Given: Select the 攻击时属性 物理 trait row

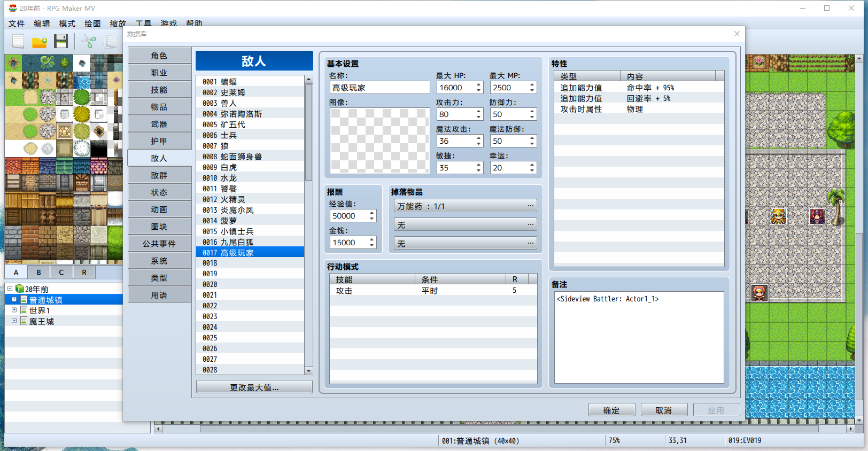Looking at the screenshot, I should coord(639,108).
